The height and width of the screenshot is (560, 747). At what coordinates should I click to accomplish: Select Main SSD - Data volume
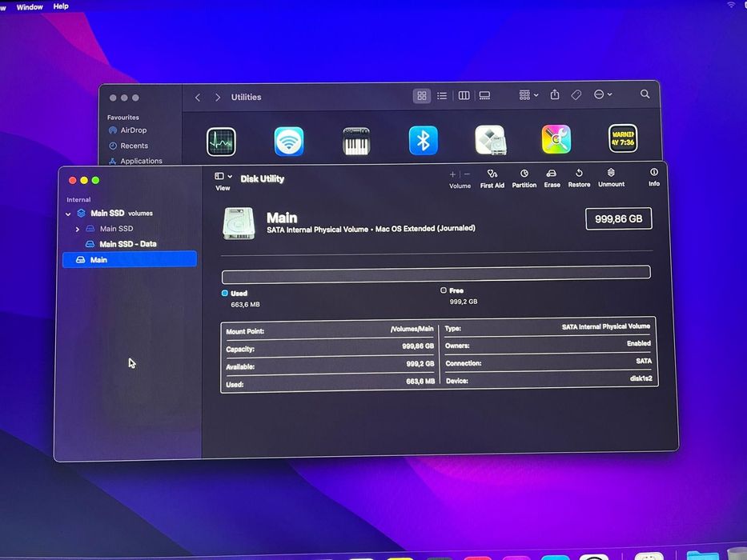click(129, 244)
